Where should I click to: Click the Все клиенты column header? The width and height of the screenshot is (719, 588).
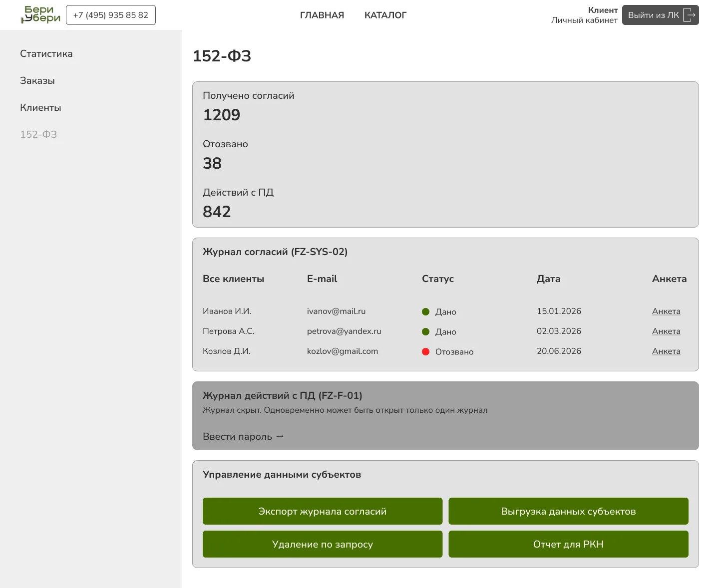pos(233,279)
